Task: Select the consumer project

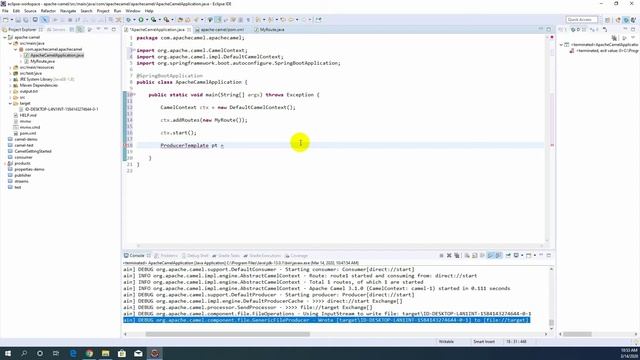Action: pos(23,157)
